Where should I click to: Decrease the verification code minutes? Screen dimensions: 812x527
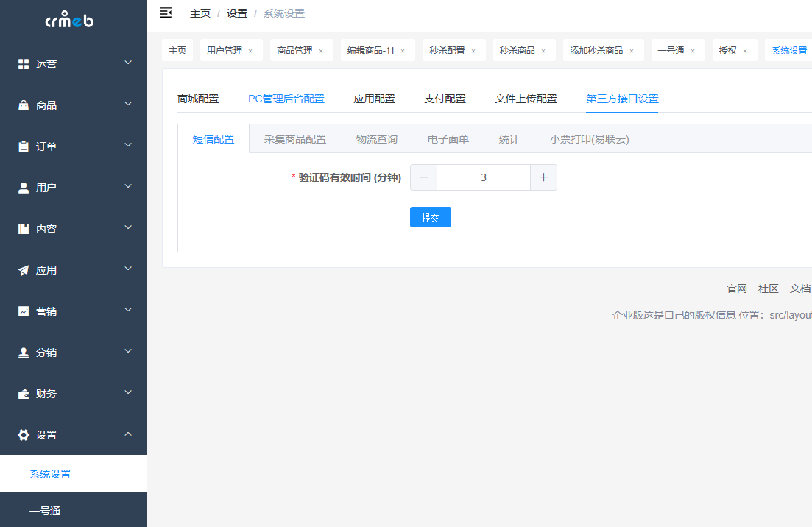click(423, 177)
